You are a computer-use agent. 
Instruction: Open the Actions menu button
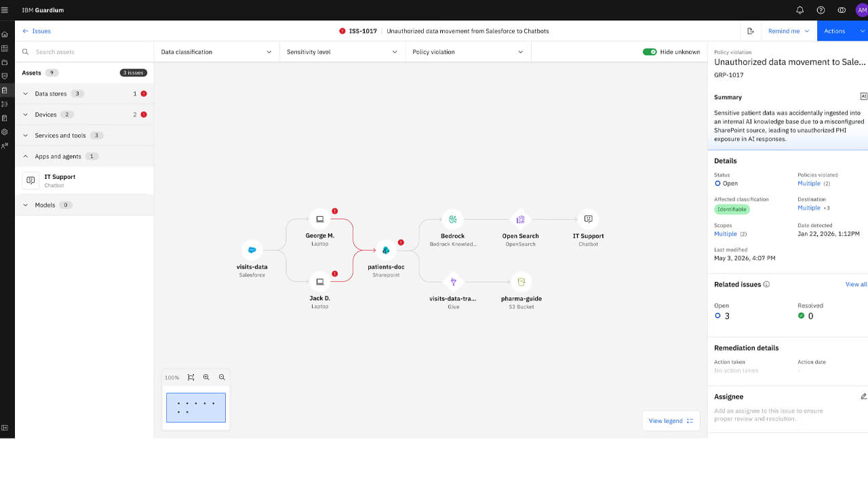(x=842, y=31)
